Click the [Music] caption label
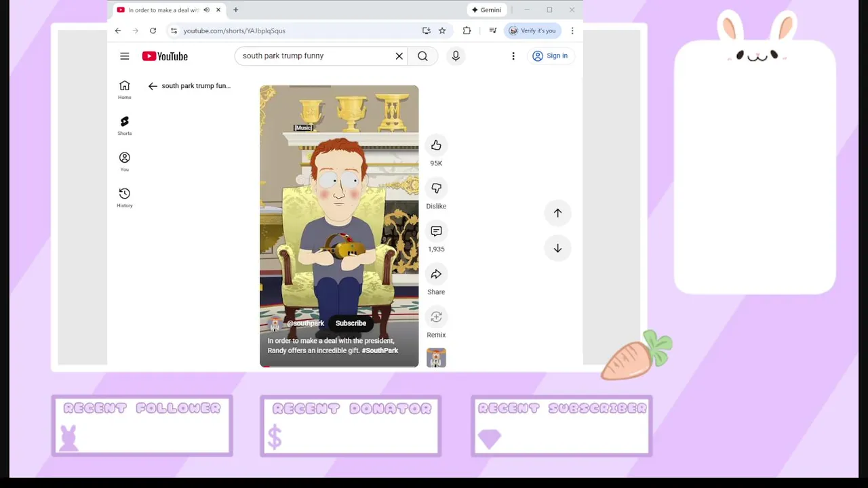The width and height of the screenshot is (868, 488). (x=303, y=127)
